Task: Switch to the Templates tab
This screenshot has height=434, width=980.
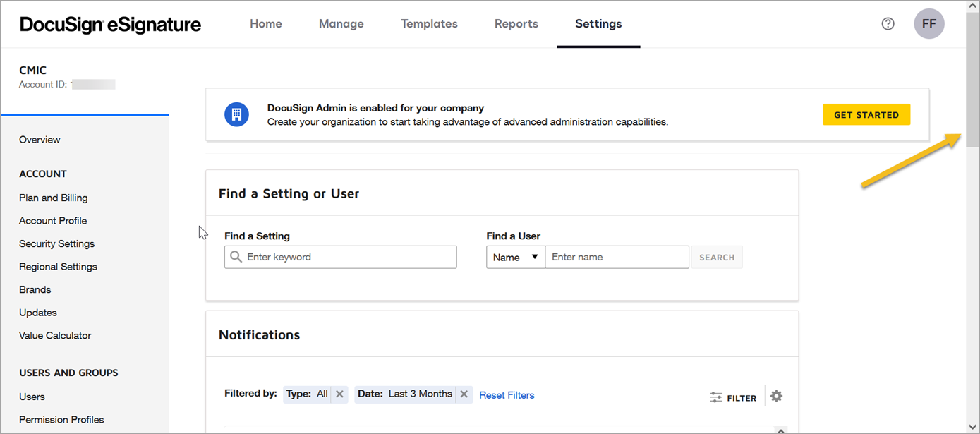Action: (x=429, y=23)
